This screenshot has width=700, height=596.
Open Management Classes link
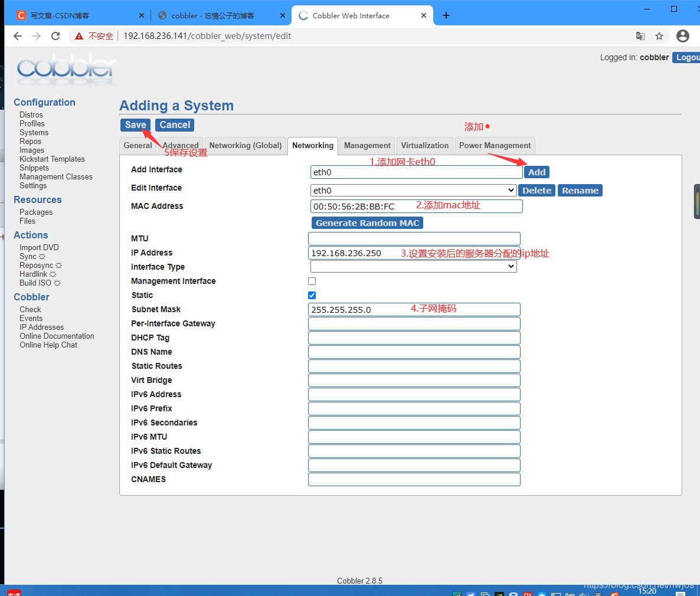coord(56,177)
